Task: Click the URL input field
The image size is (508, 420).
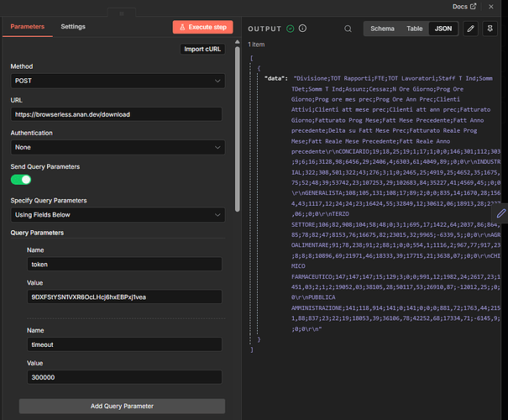Action: click(x=116, y=114)
